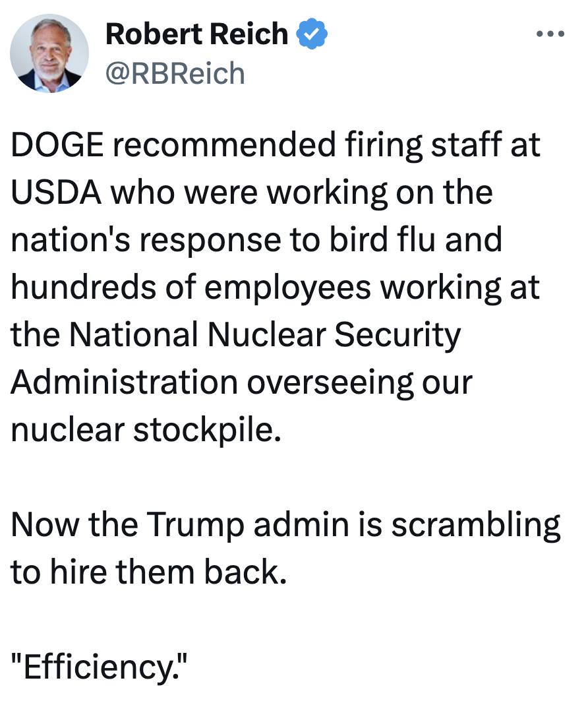Click the Robert Reich display name
588x703 pixels.
click(196, 34)
